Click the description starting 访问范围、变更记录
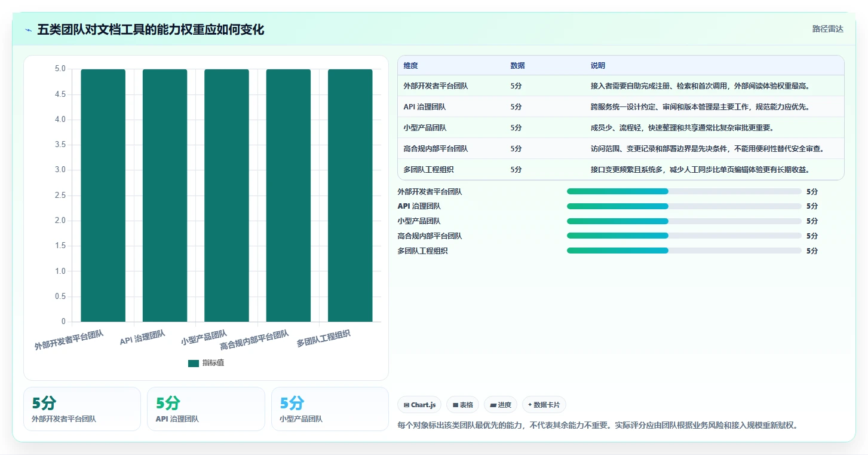868x455 pixels. point(708,149)
